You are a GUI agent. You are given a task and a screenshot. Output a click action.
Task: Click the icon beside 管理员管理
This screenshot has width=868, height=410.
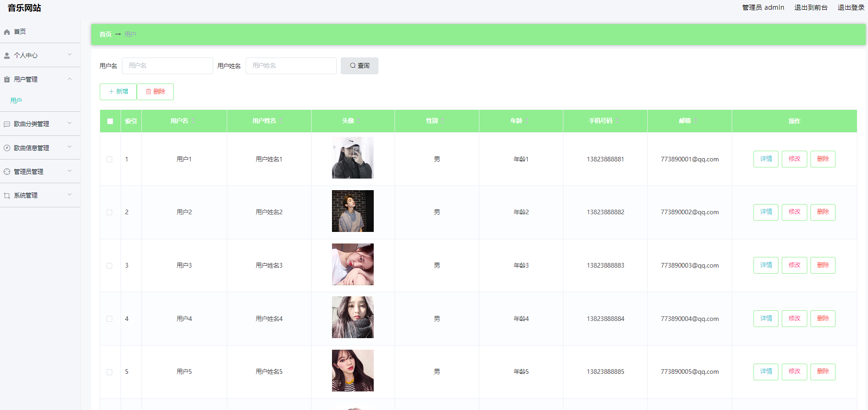(x=7, y=172)
